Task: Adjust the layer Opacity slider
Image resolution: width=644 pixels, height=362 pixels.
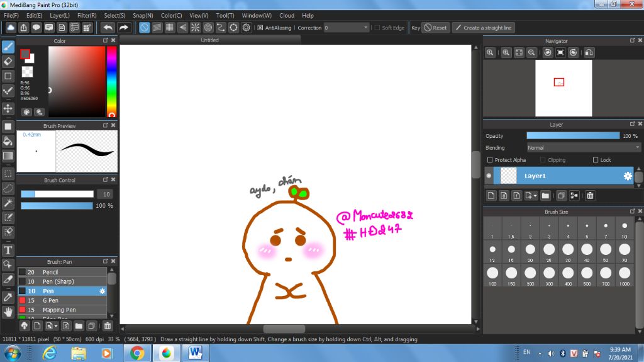Action: 573,136
